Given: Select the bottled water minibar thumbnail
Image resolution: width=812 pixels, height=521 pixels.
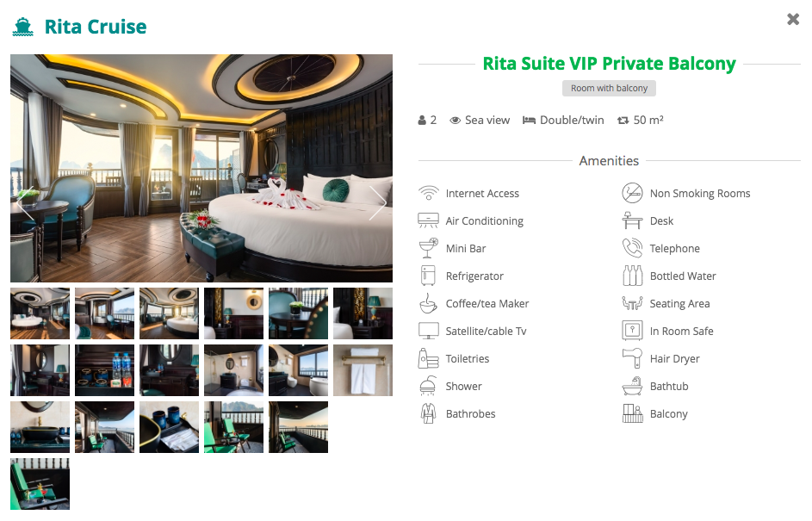Looking at the screenshot, I should (x=104, y=370).
